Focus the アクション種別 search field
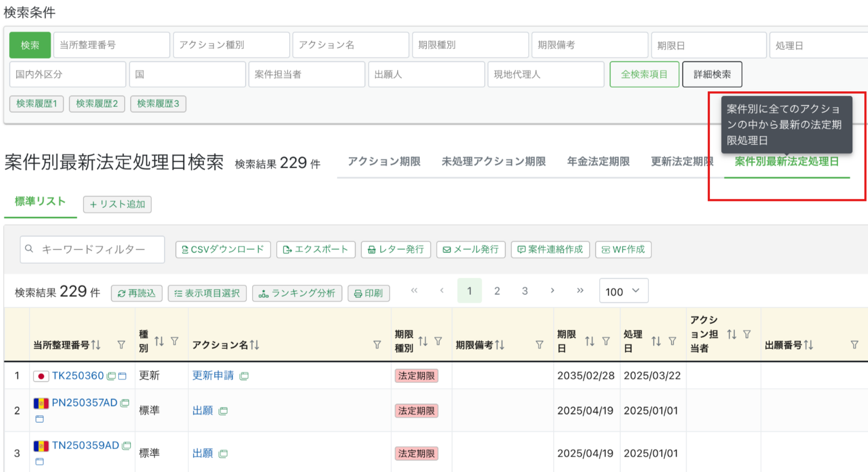The width and height of the screenshot is (868, 472). click(232, 45)
